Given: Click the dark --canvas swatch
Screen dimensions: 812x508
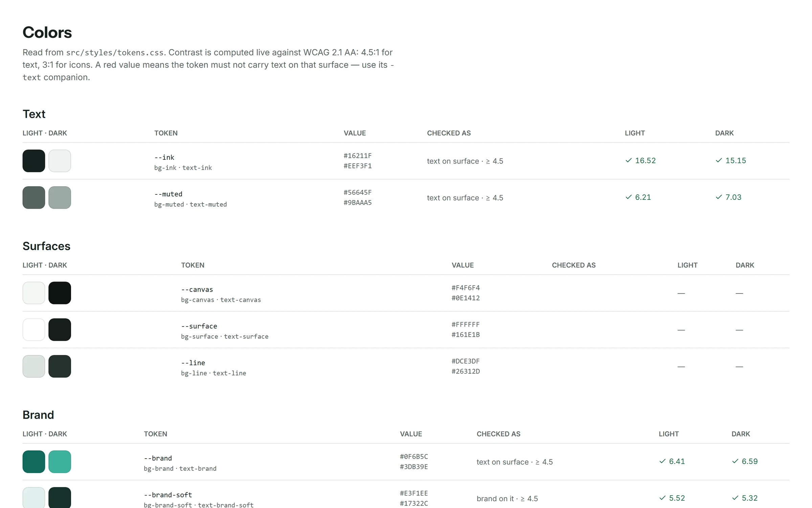Looking at the screenshot, I should point(60,293).
